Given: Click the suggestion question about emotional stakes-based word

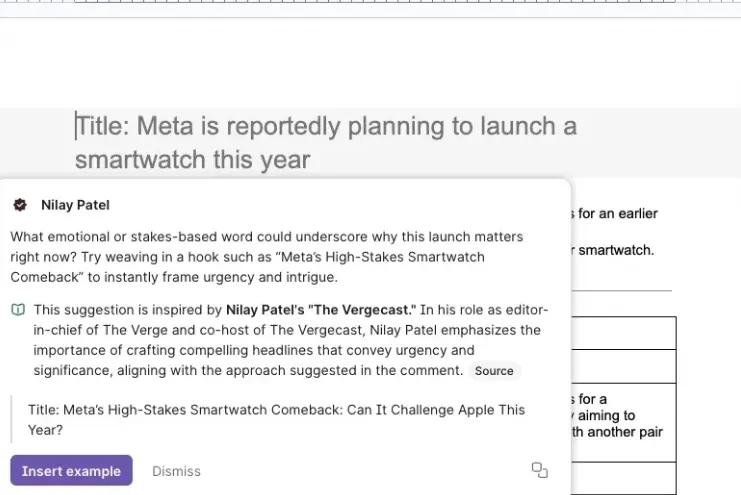Looking at the screenshot, I should click(x=267, y=257).
